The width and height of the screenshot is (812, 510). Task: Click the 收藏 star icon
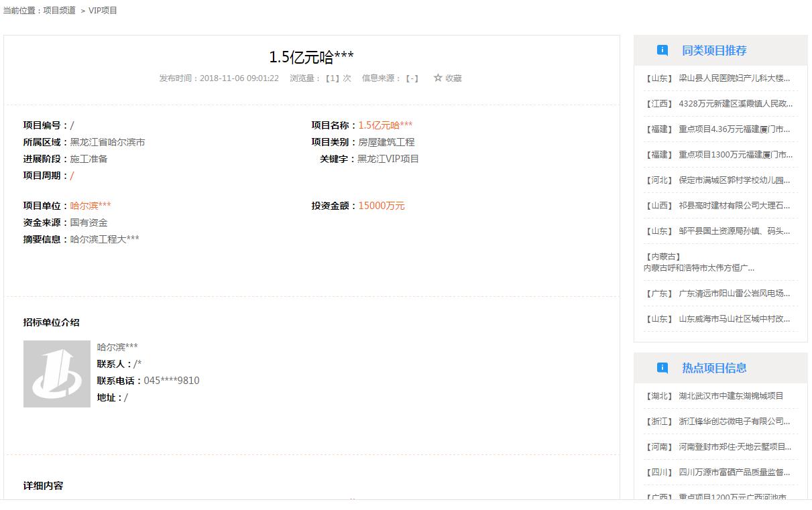tap(438, 78)
